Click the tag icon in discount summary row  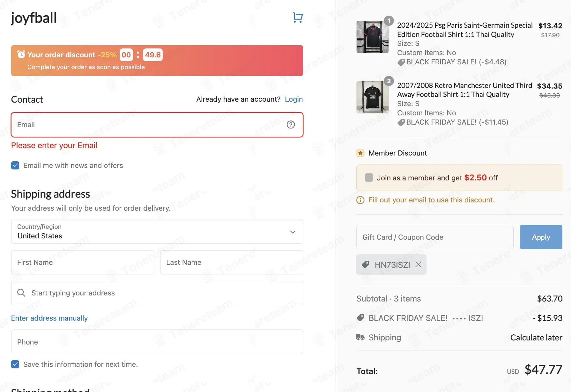point(360,318)
